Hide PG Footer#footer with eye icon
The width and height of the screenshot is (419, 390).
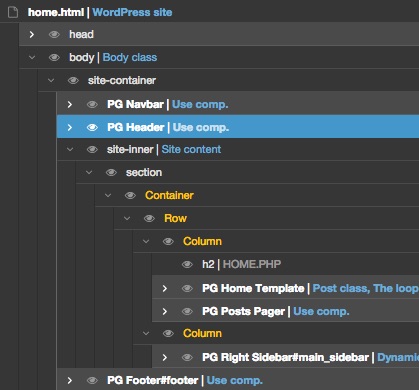coord(92,380)
